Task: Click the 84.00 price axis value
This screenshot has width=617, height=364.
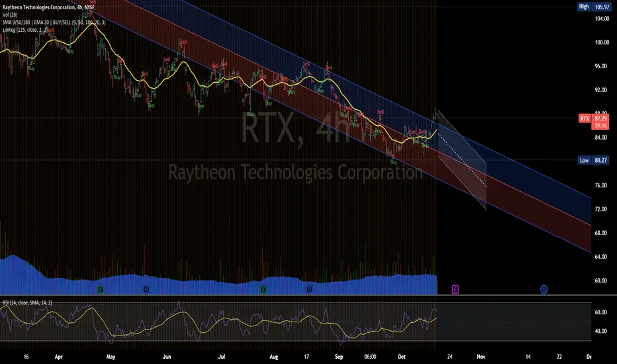Action: pos(601,138)
